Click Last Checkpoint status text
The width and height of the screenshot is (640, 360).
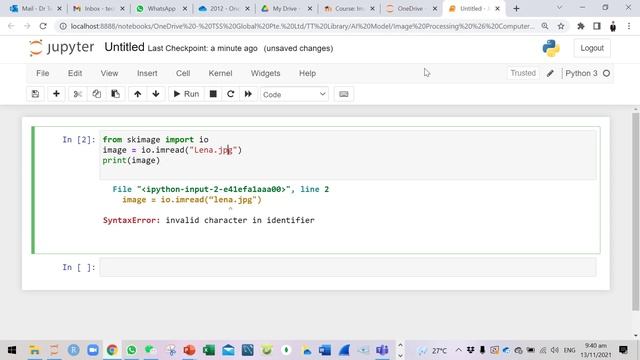pyautogui.click(x=202, y=49)
